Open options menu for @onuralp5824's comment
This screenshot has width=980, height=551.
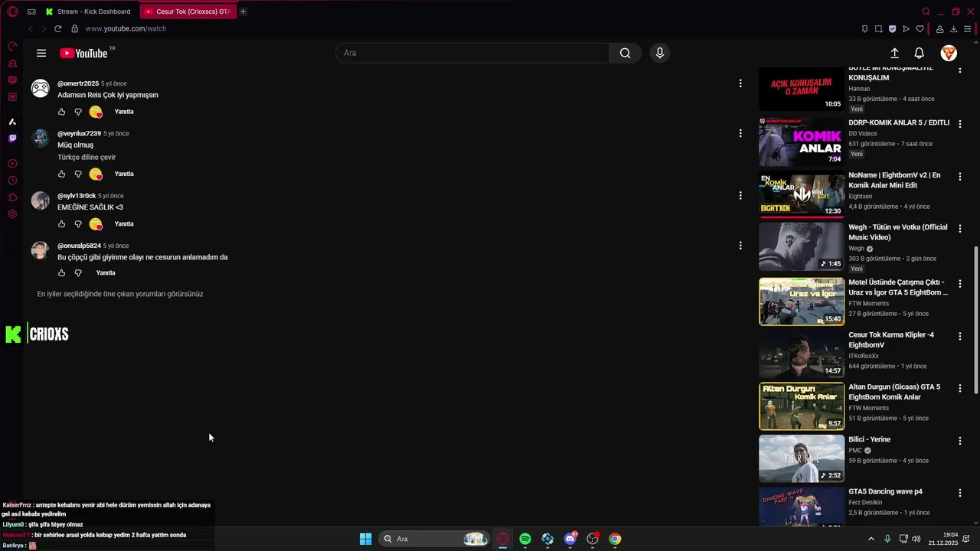740,246
